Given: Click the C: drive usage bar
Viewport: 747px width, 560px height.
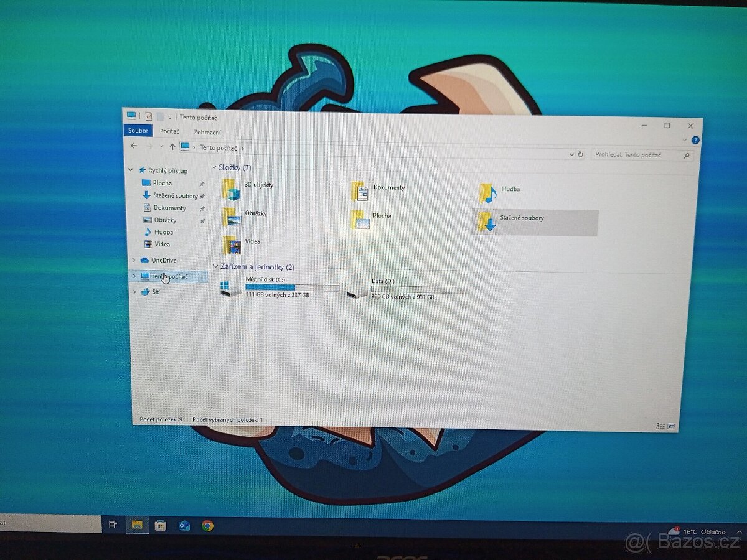Looking at the screenshot, I should point(292,287).
